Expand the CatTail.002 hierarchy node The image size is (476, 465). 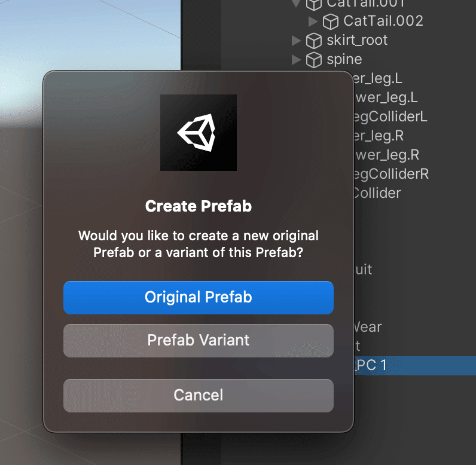[312, 22]
